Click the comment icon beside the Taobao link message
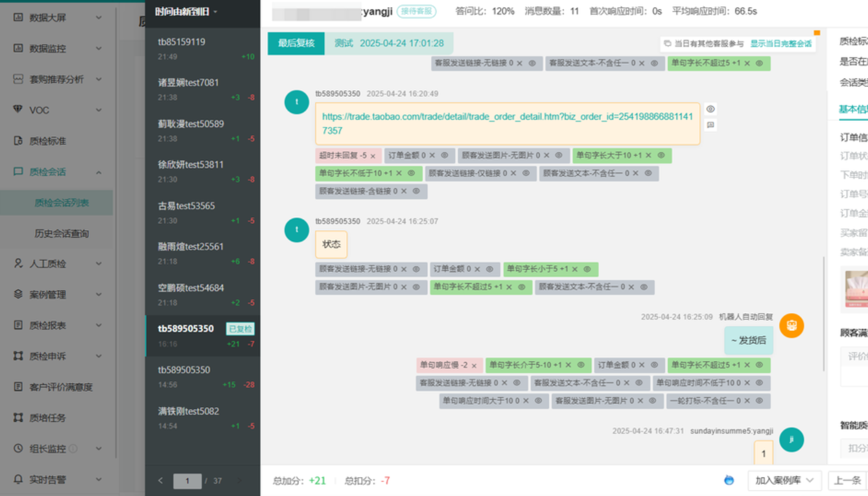Image resolution: width=868 pixels, height=496 pixels. click(x=710, y=125)
